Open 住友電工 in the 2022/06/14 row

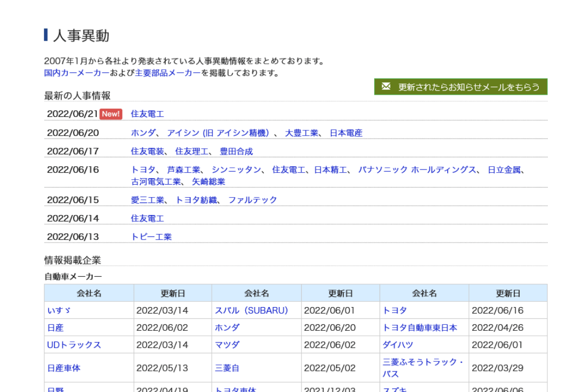point(147,218)
